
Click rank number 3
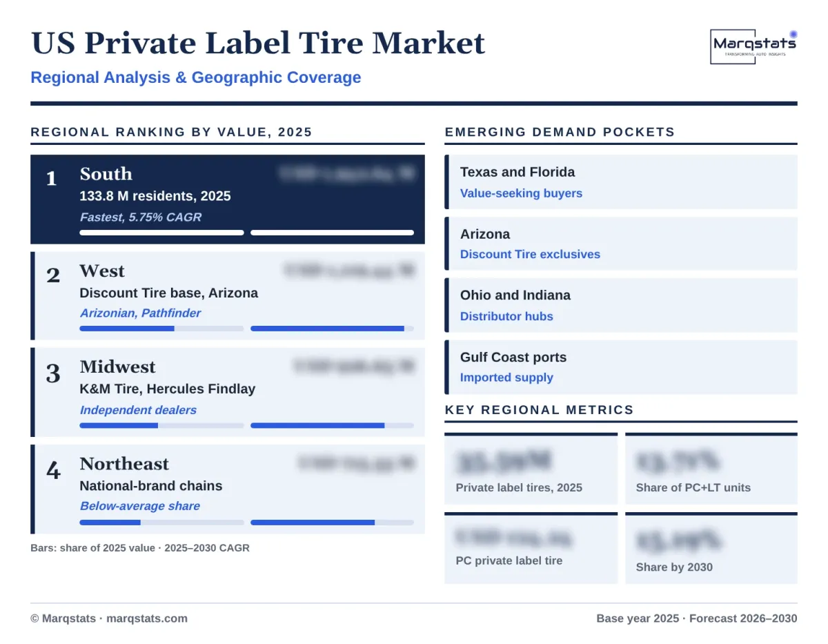(x=53, y=373)
